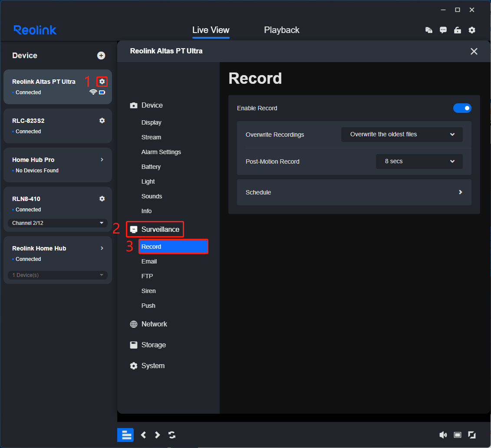Open settings gear for RLC-823S2
This screenshot has height=448, width=491.
point(102,121)
